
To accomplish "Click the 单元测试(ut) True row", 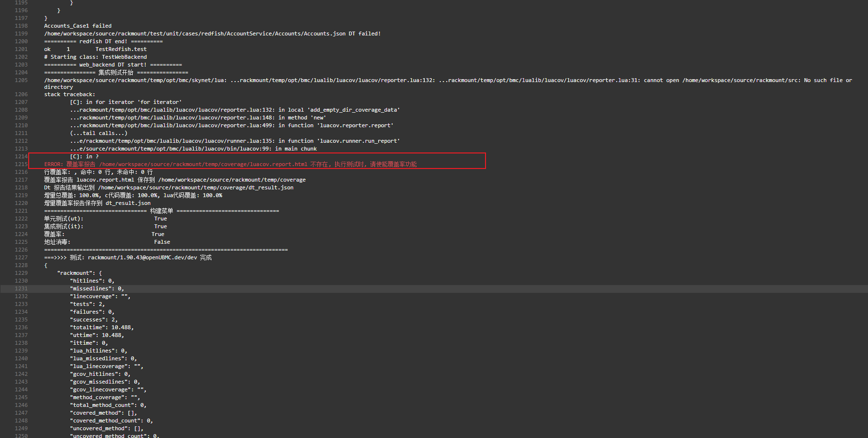I will [105, 219].
